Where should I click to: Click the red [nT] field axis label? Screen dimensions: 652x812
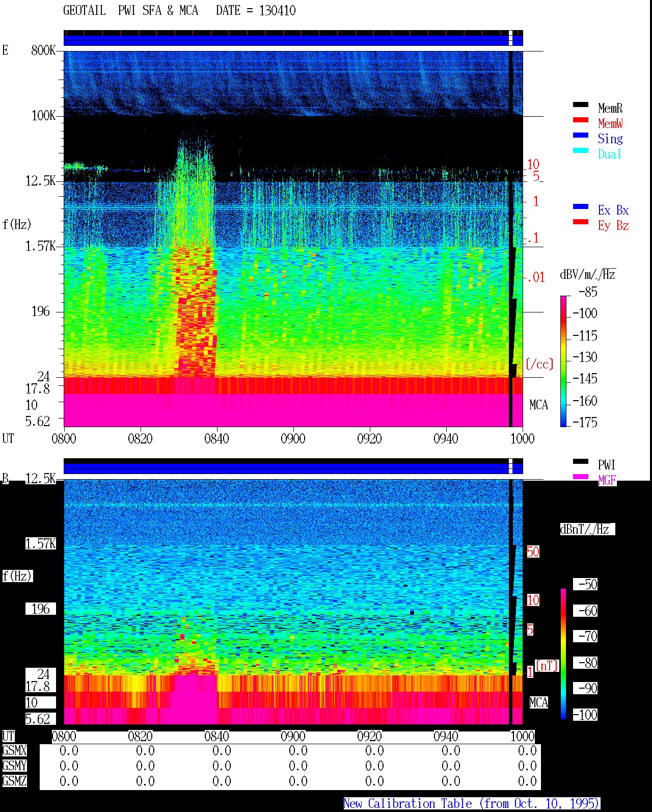click(547, 666)
